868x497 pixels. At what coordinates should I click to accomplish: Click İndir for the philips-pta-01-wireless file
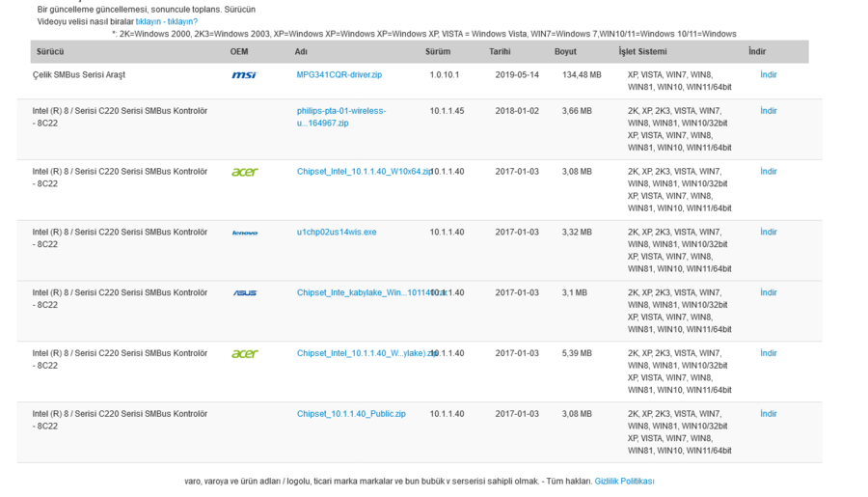[769, 111]
